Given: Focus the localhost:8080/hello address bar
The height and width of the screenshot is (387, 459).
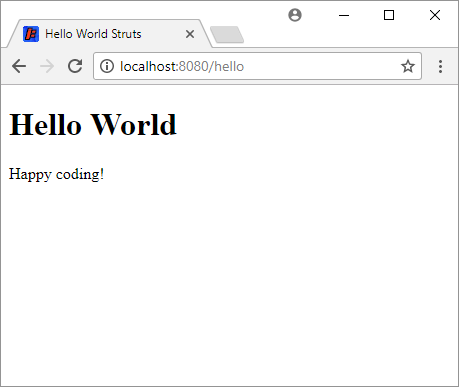Looking at the screenshot, I should click(x=257, y=66).
